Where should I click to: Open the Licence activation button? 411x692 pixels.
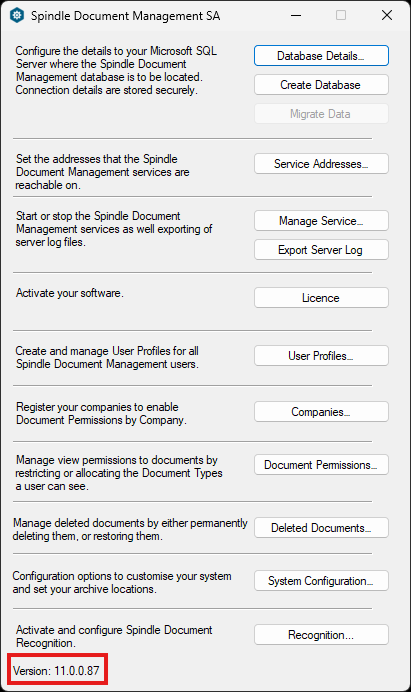(x=321, y=298)
